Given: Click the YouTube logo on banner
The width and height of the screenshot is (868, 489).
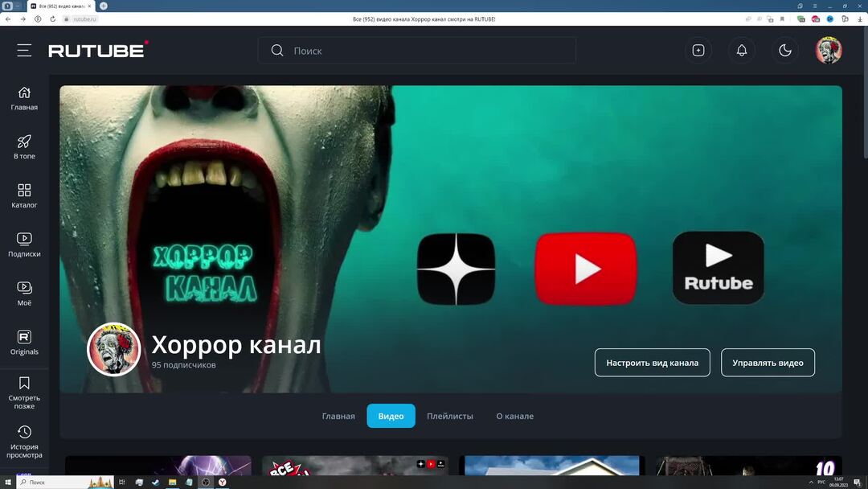Looking at the screenshot, I should (x=586, y=269).
